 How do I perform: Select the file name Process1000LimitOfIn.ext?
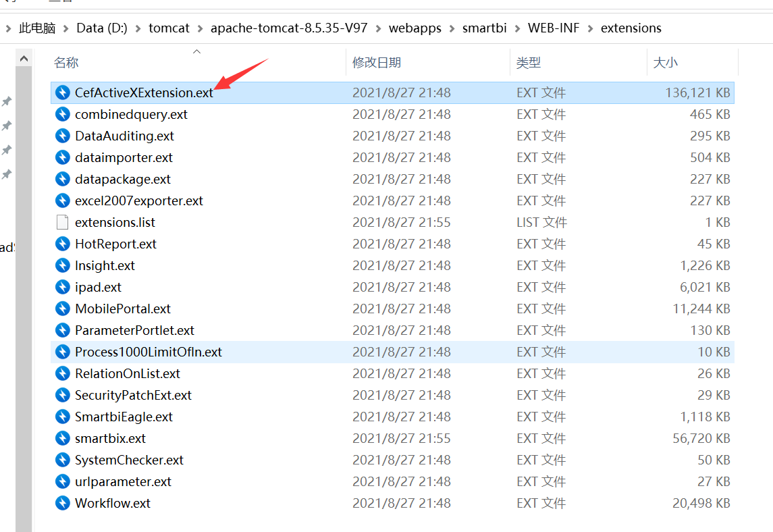(x=149, y=352)
